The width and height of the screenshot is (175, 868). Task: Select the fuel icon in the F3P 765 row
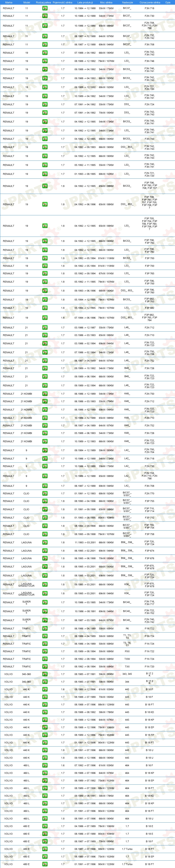pos(45,274)
